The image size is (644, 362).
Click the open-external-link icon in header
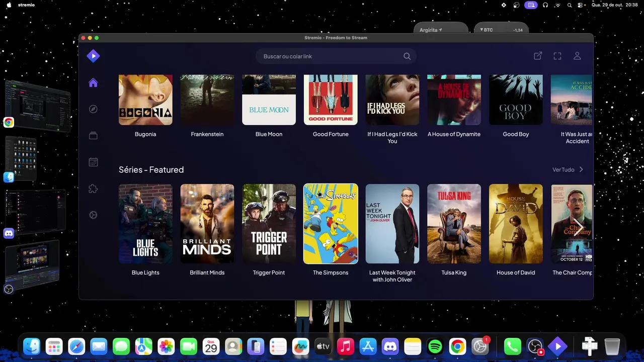coord(538,56)
